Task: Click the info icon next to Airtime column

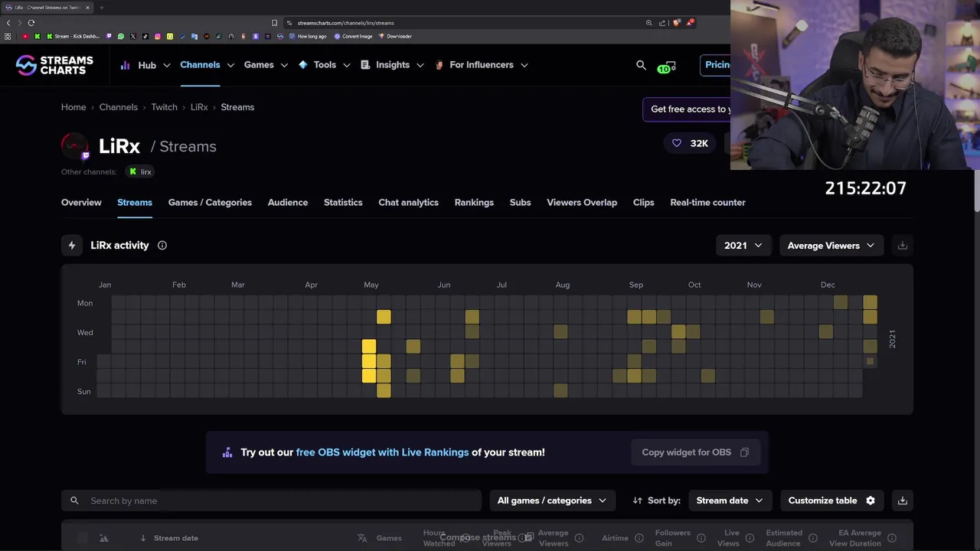Action: (639, 538)
